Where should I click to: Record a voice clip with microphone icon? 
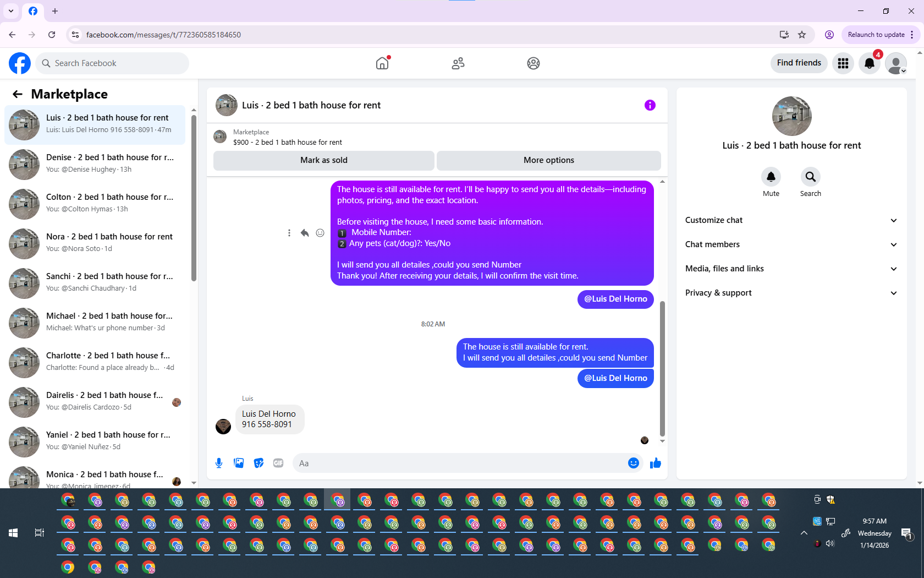[x=219, y=463]
